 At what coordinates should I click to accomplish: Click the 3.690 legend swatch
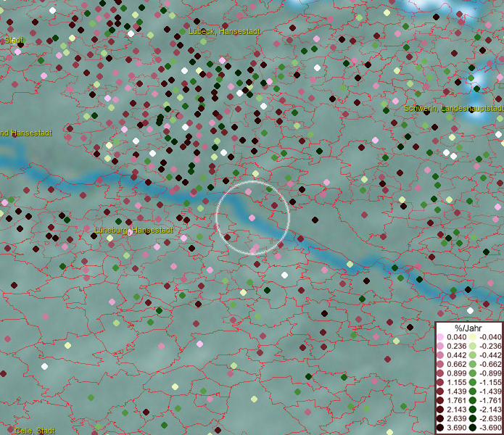[x=440, y=428]
